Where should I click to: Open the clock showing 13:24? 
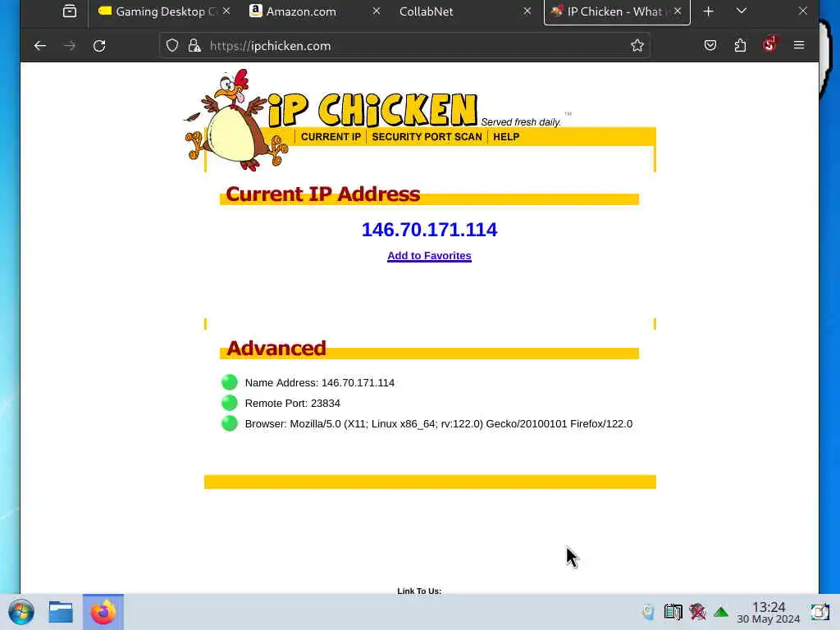click(x=768, y=612)
